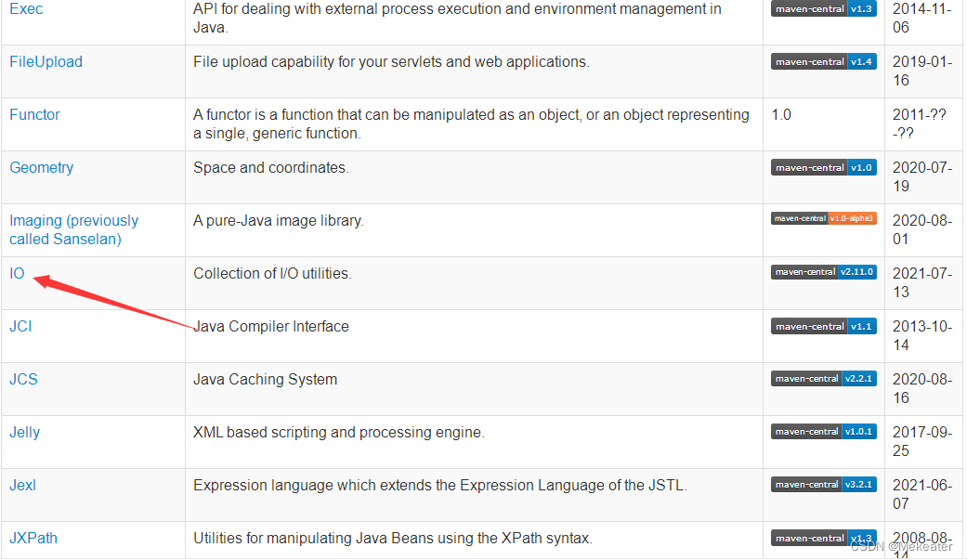Click the maven-central v1.3 badge for Exec
The height and width of the screenshot is (560, 967).
tap(823, 8)
